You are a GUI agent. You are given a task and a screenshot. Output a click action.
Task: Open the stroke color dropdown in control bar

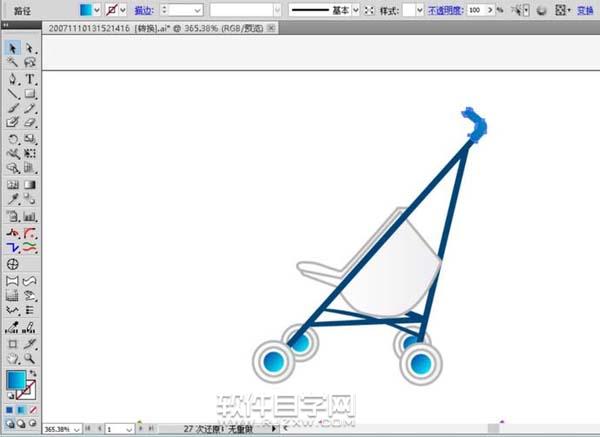pyautogui.click(x=122, y=10)
